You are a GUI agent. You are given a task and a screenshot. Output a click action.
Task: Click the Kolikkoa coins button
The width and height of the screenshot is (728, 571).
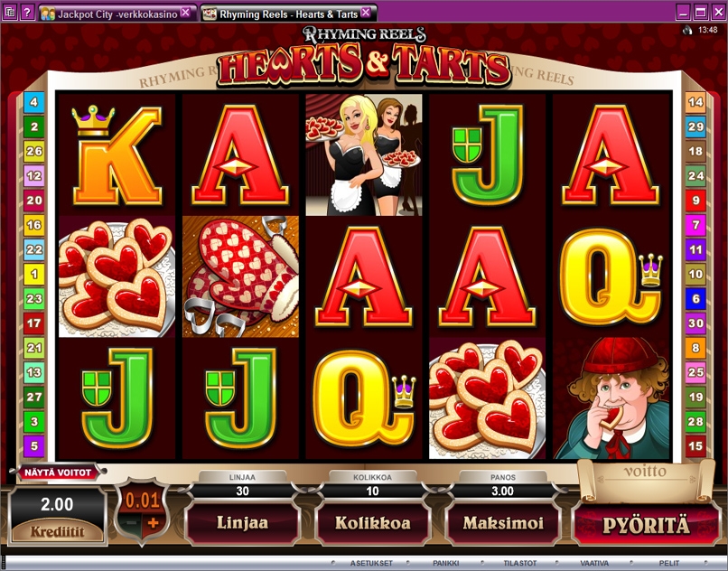pos(373,523)
